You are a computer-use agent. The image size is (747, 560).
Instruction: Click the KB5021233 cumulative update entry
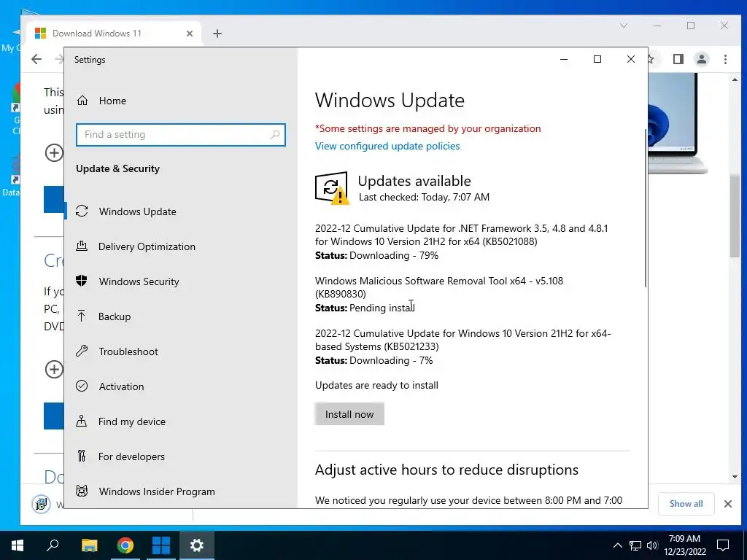pos(462,346)
